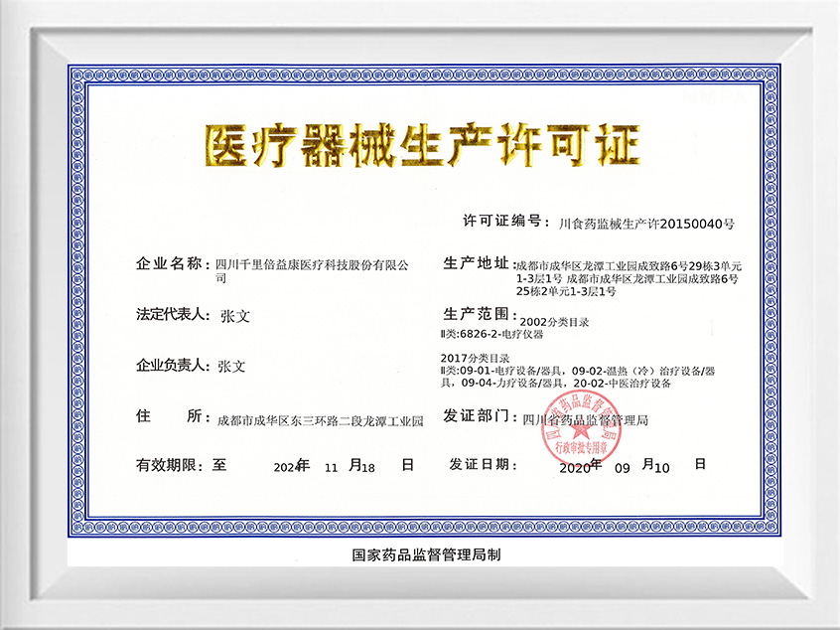
Task: Click the label 住所
Action: coord(173,416)
